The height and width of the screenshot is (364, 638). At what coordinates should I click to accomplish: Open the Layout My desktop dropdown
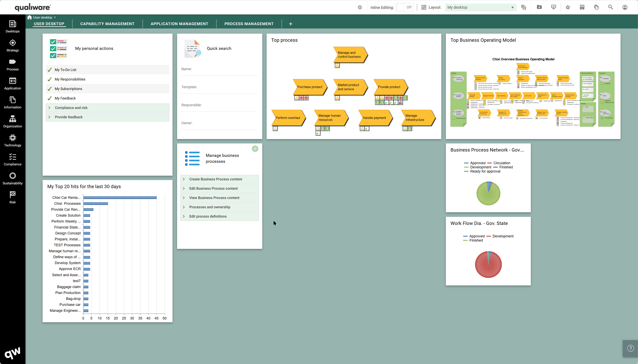pos(480,7)
